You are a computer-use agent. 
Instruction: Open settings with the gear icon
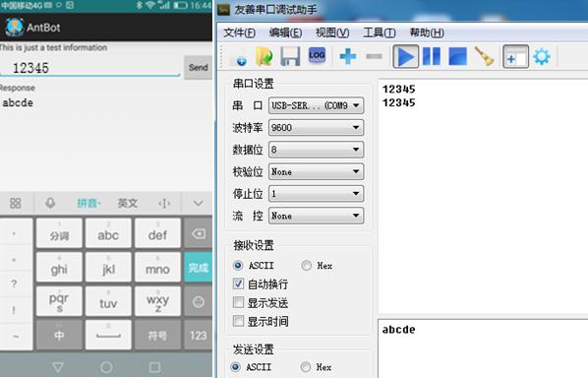tap(542, 57)
